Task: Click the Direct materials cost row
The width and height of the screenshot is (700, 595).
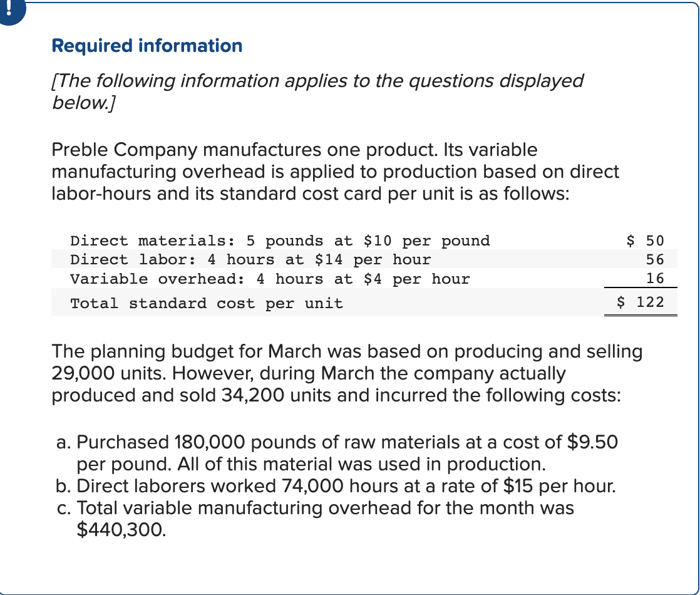Action: (x=364, y=241)
